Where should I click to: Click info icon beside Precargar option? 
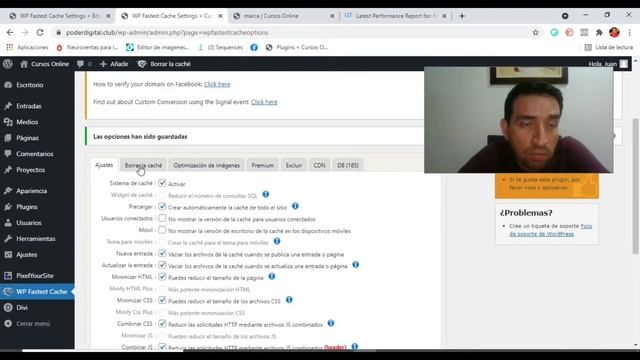[295, 206]
